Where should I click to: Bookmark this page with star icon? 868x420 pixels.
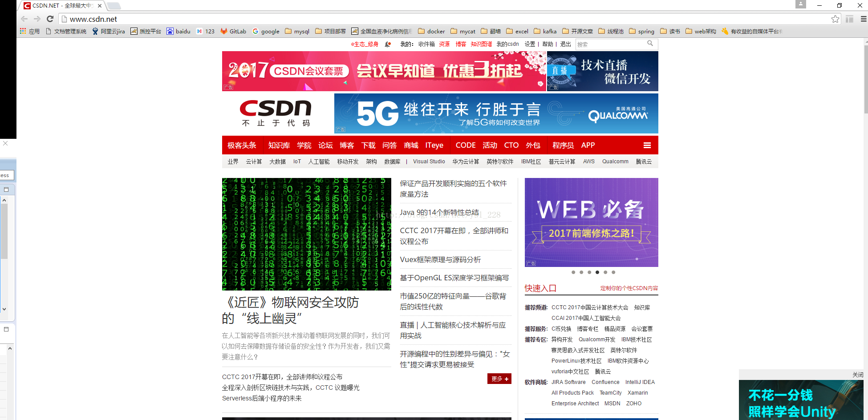point(835,19)
